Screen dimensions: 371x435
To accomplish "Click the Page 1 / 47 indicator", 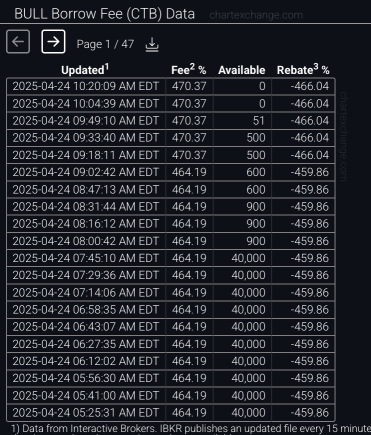I will [105, 44].
